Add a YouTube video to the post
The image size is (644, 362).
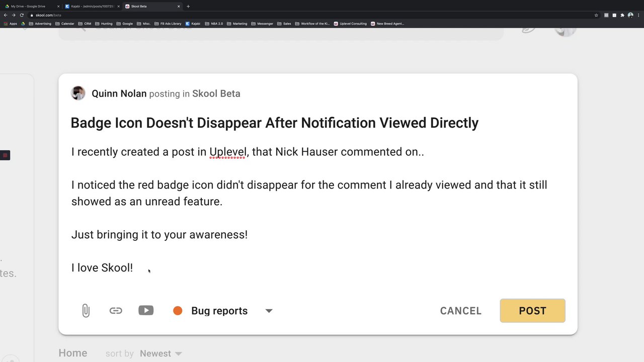pyautogui.click(x=146, y=310)
